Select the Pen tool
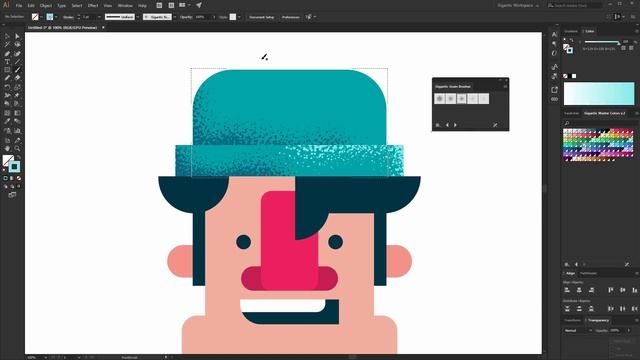This screenshot has height=360, width=640. (7, 53)
